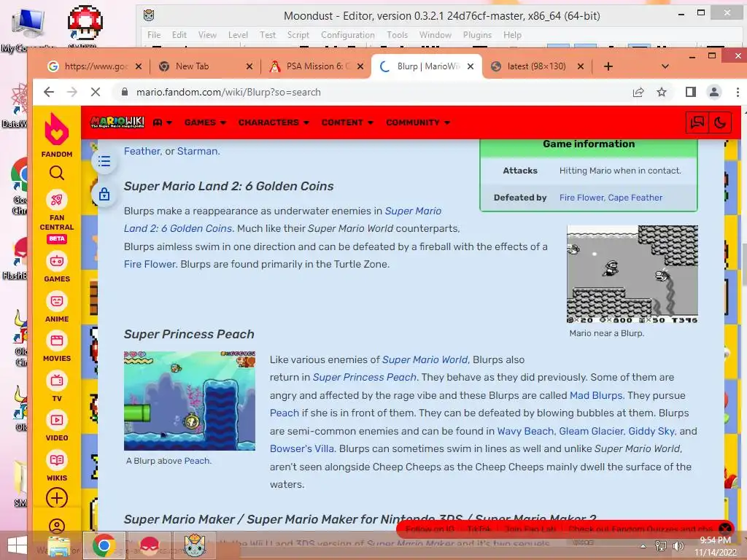Follow the Fire Flower infobox link
Viewport: 747px width, 560px height.
click(582, 197)
